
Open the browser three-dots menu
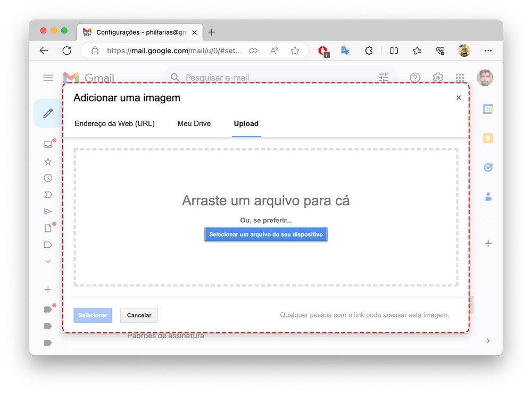click(488, 51)
